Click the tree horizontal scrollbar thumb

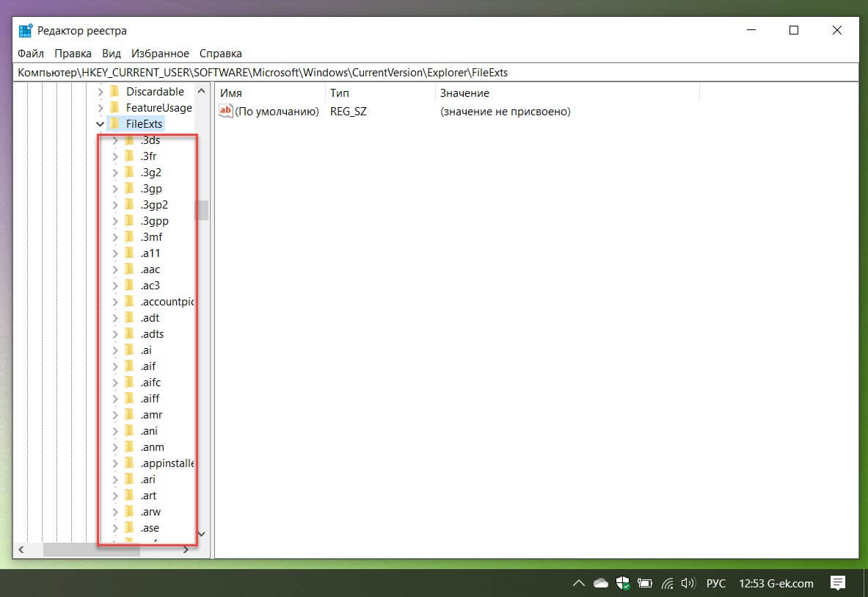[91, 549]
